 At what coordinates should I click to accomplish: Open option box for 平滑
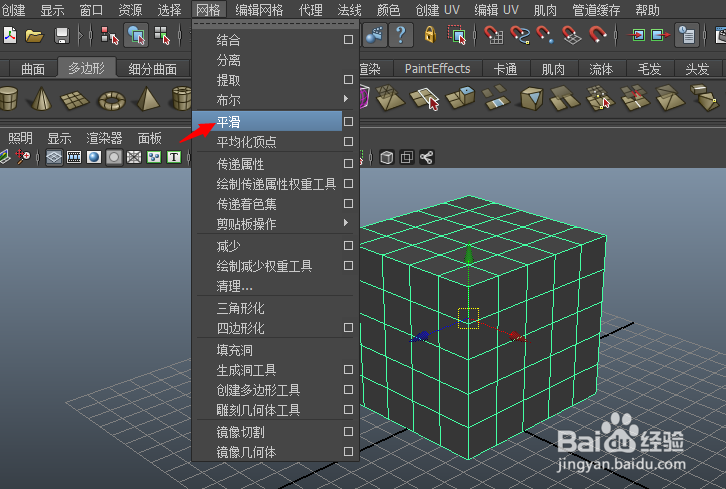348,121
